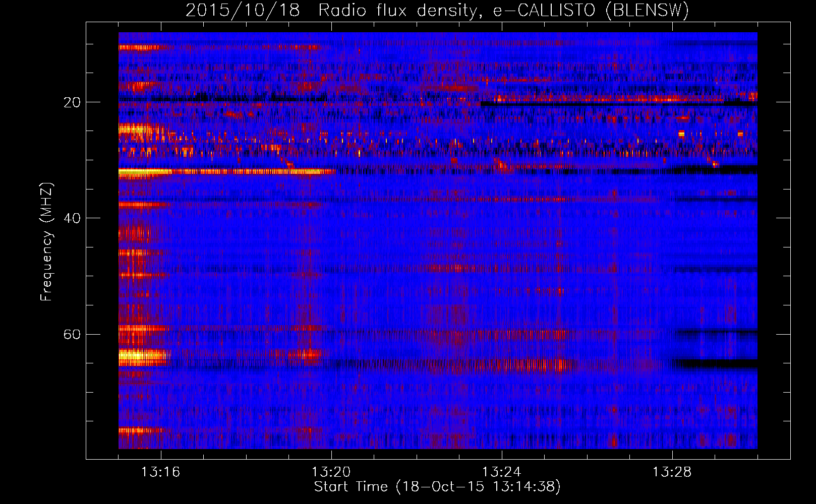Click the 20 MHz frequency tick label
This screenshot has height=504, width=816.
click(x=72, y=102)
